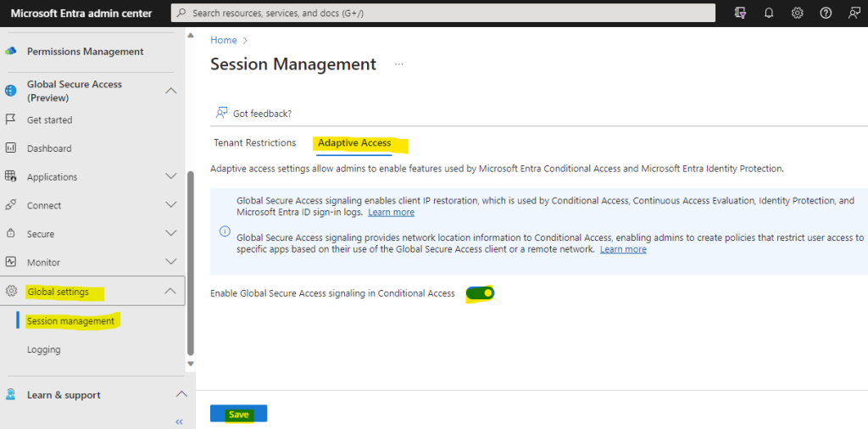The width and height of the screenshot is (868, 429).
Task: Click the Connect plug icon
Action: point(10,205)
